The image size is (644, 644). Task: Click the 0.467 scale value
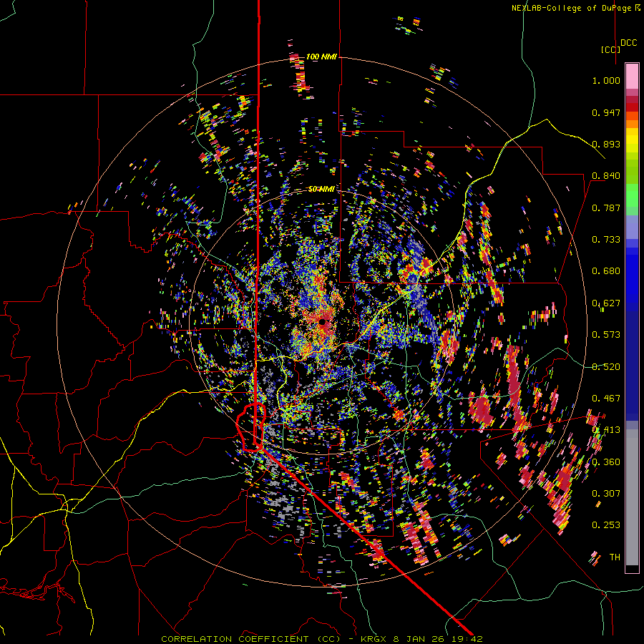click(606, 399)
